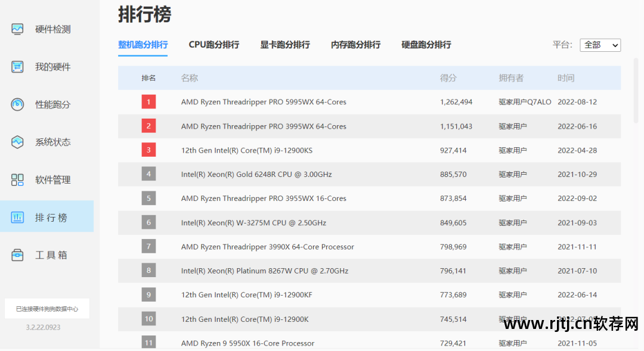644x351 pixels.
Task: Click the 排行榜 chart icon
Action: click(17, 218)
